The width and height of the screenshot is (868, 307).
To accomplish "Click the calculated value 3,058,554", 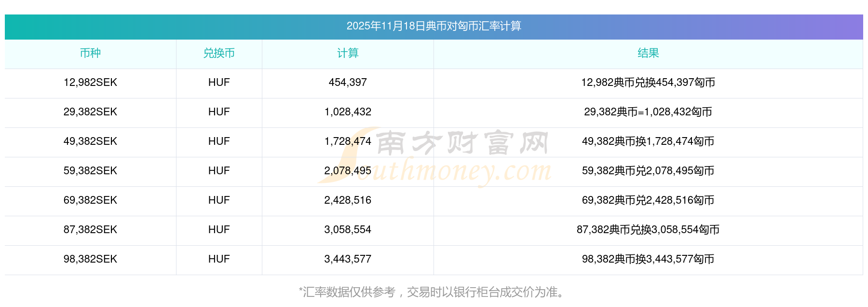I will 348,230.
